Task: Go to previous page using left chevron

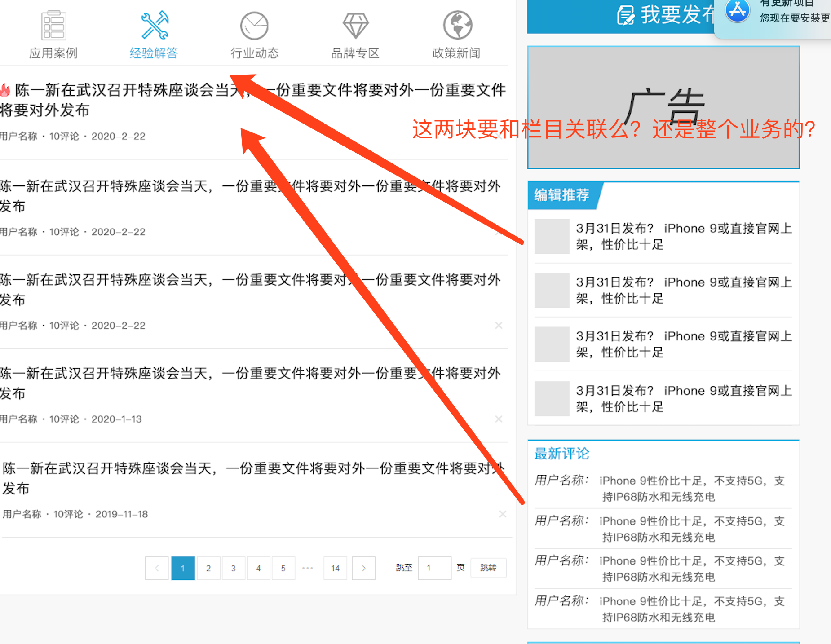Action: [157, 568]
